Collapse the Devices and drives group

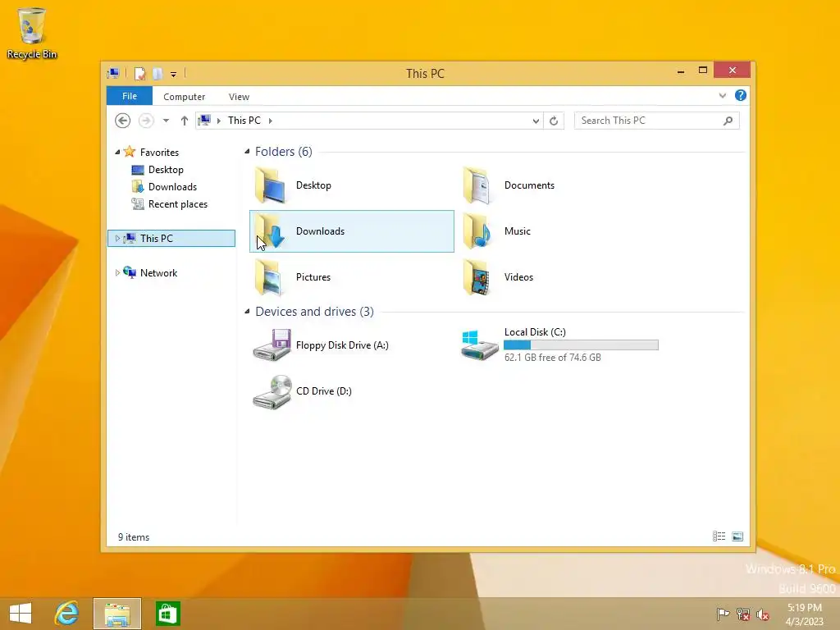[247, 312]
